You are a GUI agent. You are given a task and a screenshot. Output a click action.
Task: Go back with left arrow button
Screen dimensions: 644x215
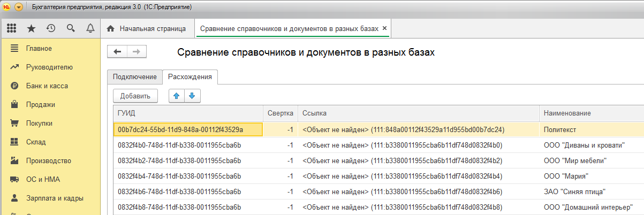[x=117, y=51]
